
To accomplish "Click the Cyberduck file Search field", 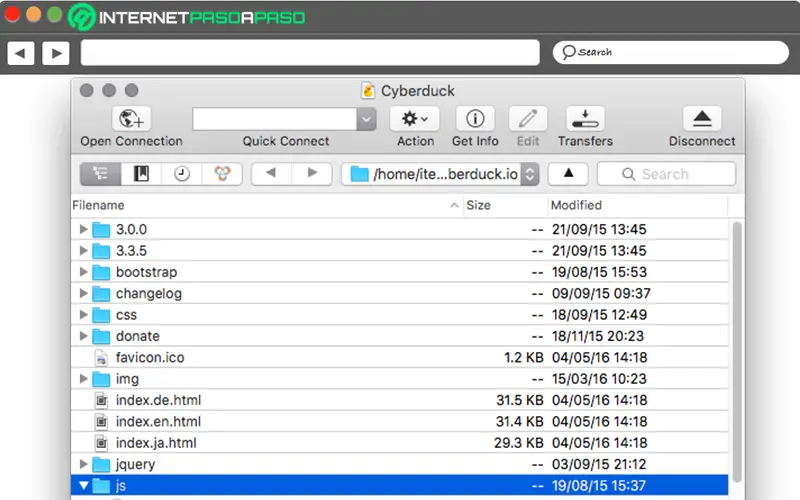I will tap(666, 174).
